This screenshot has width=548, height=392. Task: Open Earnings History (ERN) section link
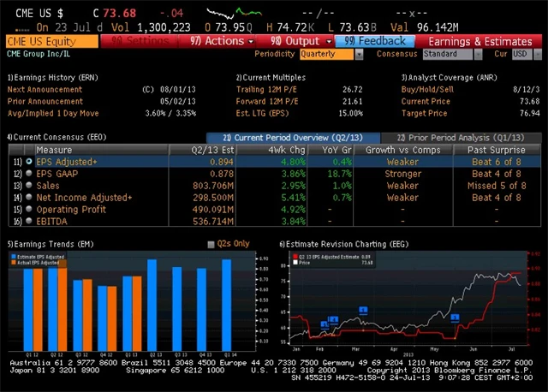(53, 77)
